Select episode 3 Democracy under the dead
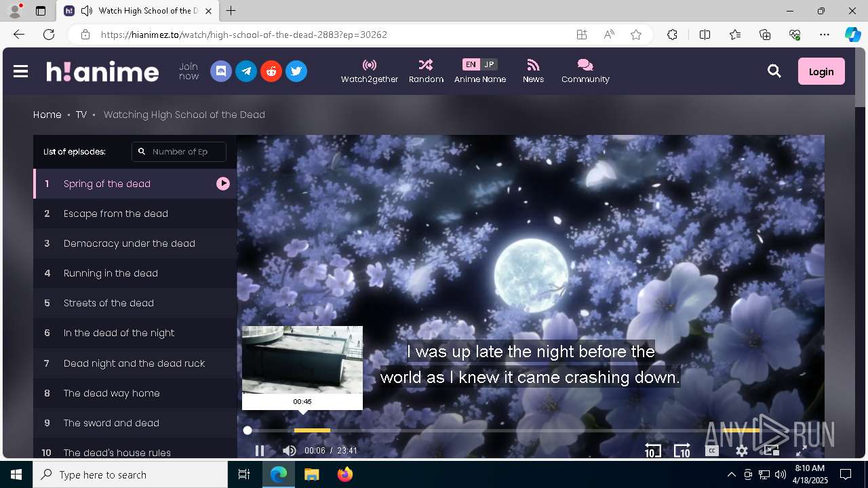Image resolution: width=868 pixels, height=488 pixels. [x=135, y=243]
